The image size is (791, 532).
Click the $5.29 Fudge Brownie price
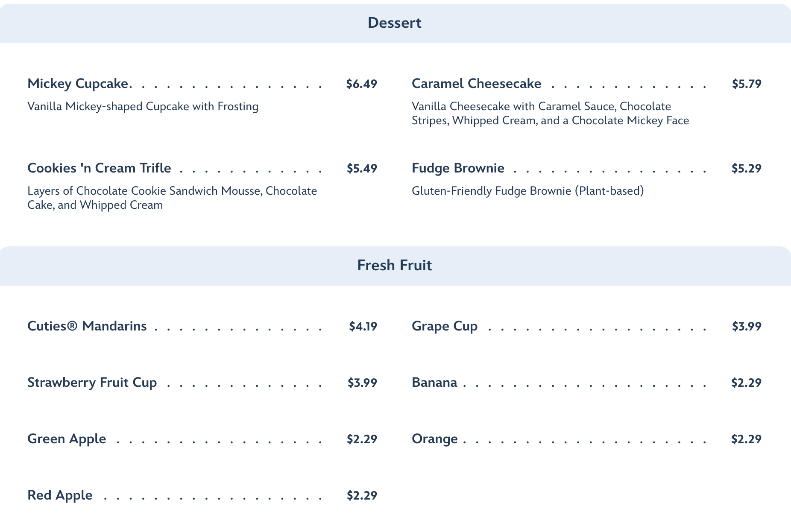[747, 168]
